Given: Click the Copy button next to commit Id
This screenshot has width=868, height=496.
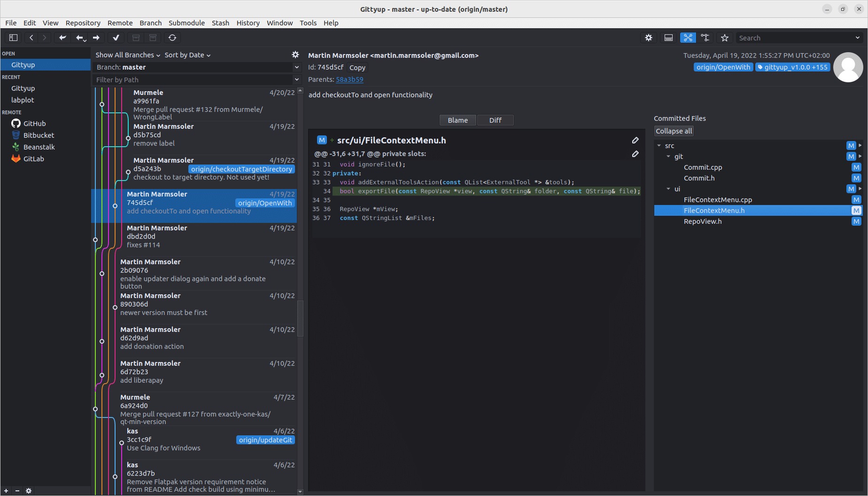Looking at the screenshot, I should coord(357,67).
